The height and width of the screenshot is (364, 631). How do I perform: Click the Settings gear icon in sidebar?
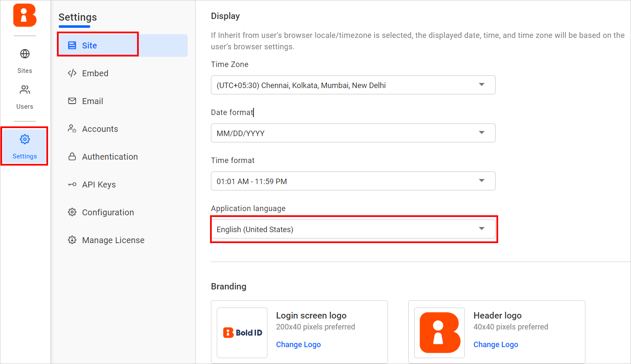click(x=25, y=139)
